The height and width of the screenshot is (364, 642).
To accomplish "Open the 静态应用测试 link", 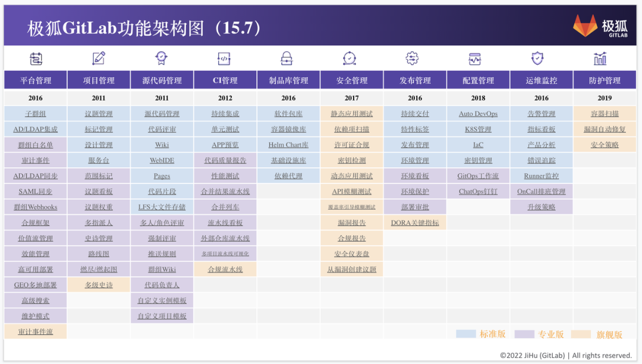I will pyautogui.click(x=352, y=113).
